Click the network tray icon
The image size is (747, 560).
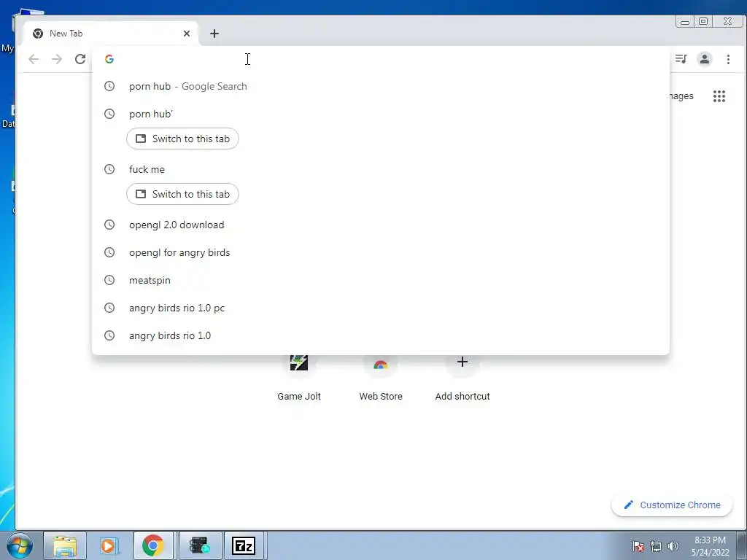coord(656,546)
